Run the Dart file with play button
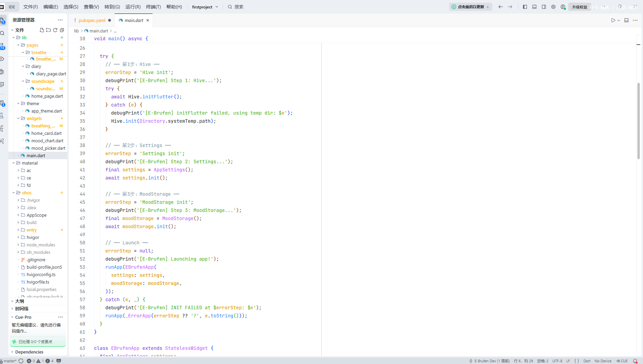Image resolution: width=643 pixels, height=364 pixels. pyautogui.click(x=613, y=20)
